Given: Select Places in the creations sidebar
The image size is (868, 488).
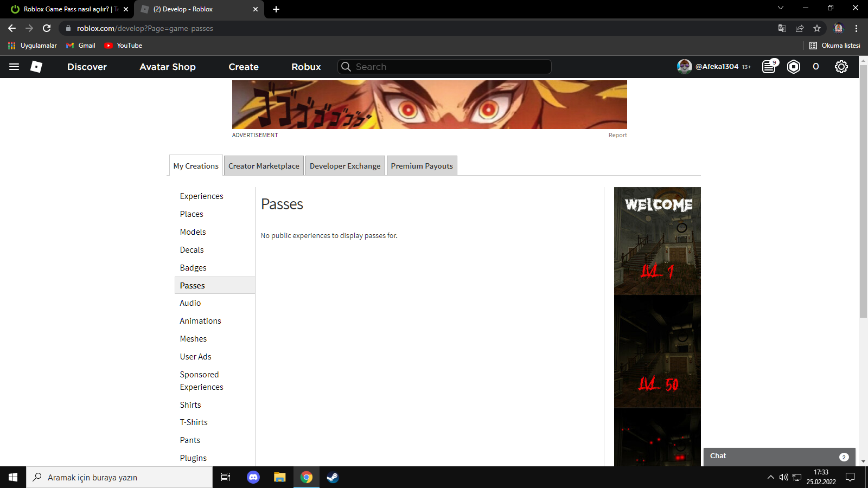Looking at the screenshot, I should (x=192, y=214).
